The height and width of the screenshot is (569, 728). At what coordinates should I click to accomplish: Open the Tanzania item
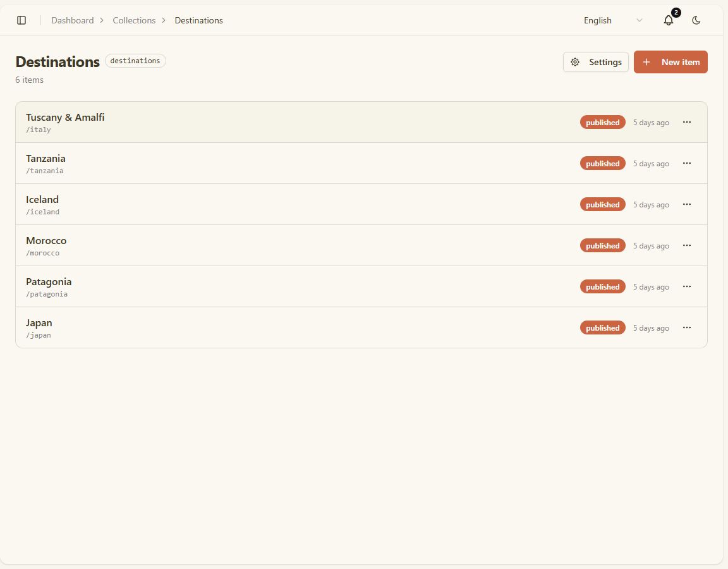361,164
